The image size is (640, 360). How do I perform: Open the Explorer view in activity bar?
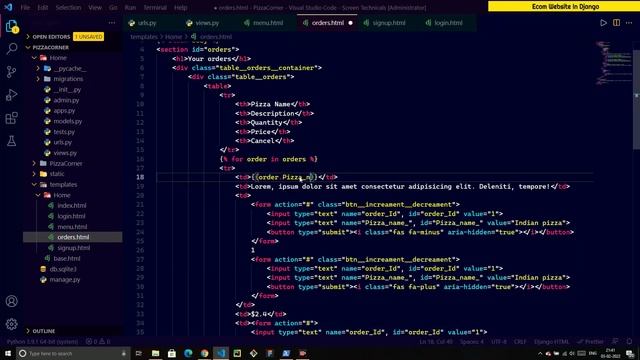11,27
